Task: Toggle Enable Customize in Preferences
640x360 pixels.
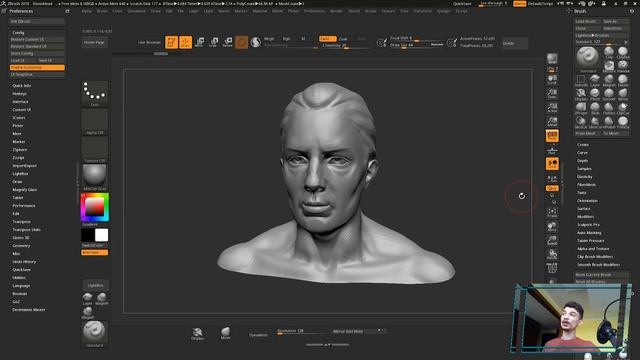Action: [37, 67]
